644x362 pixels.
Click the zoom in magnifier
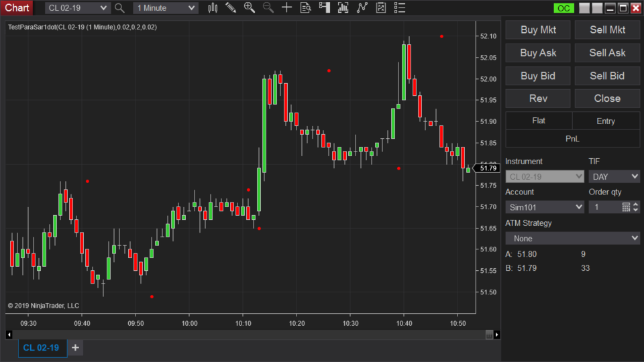click(250, 8)
